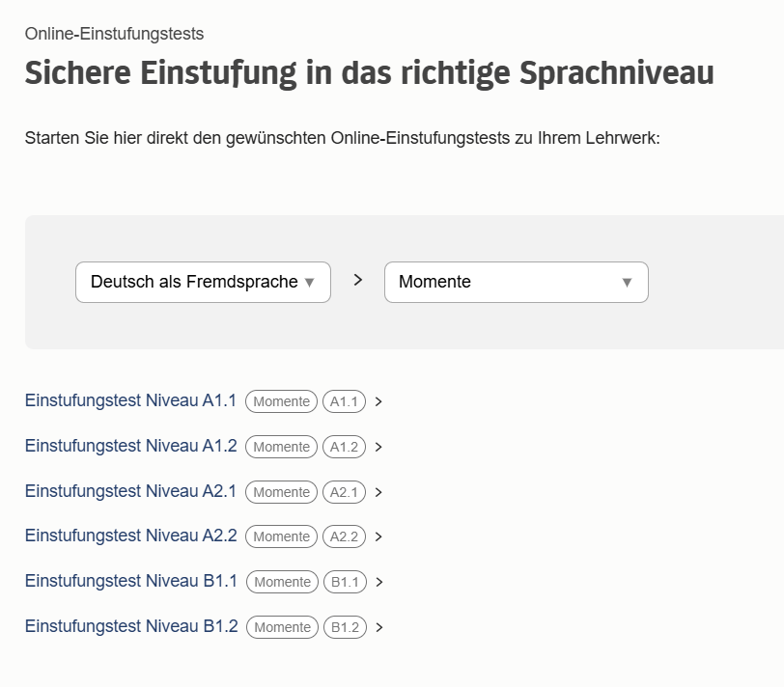Click the Momente tag beside Niveau A2.2

click(281, 536)
